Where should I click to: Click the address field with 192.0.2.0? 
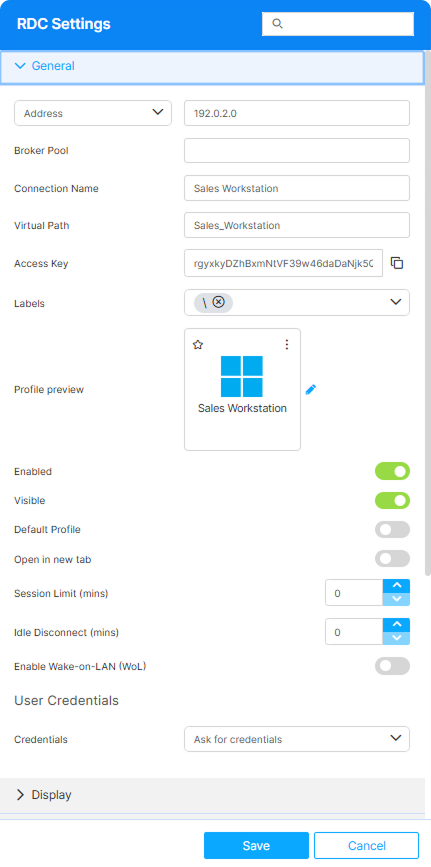(297, 113)
